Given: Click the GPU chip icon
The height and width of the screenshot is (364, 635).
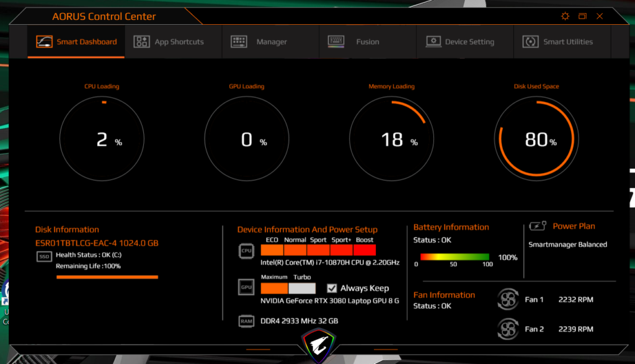Looking at the screenshot, I should coord(246,287).
